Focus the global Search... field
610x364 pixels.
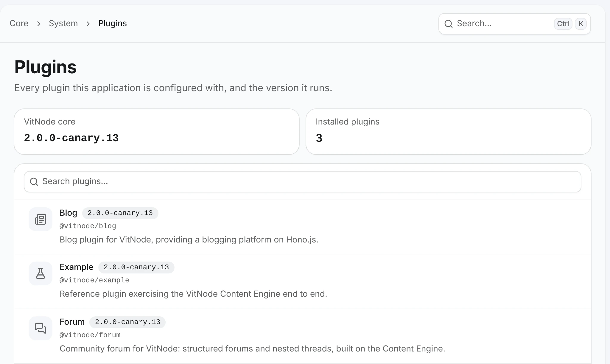[x=515, y=24]
